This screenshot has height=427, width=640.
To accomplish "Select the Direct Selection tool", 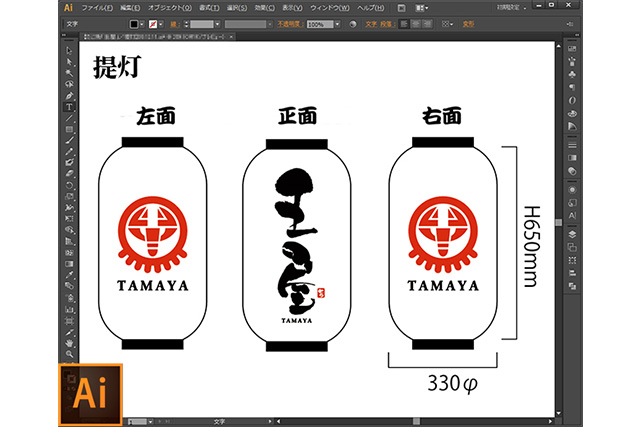I will coord(69,62).
